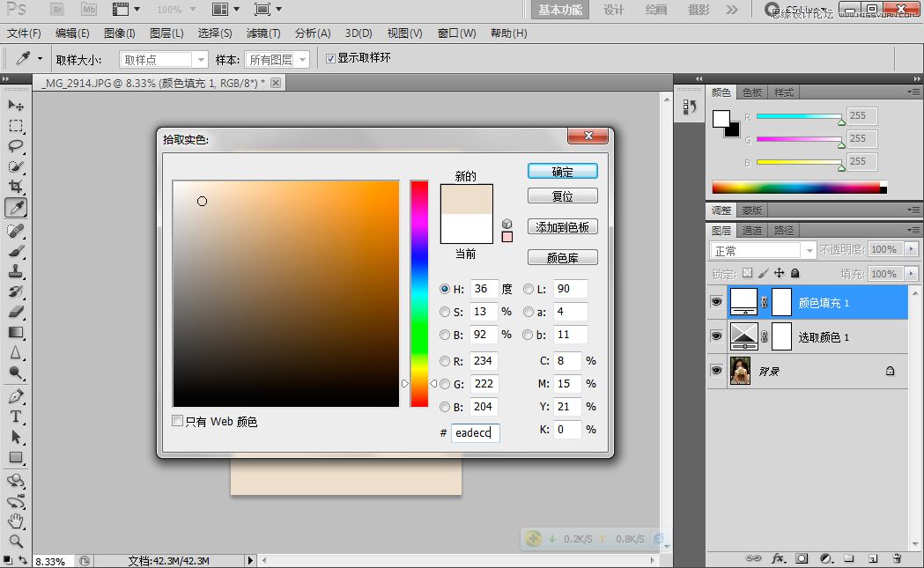Click the 颜色库 button
924x568 pixels.
point(563,257)
